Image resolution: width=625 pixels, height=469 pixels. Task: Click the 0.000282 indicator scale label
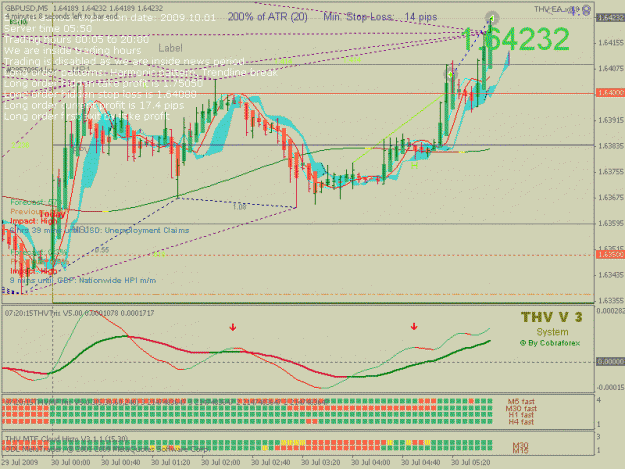[x=611, y=311]
